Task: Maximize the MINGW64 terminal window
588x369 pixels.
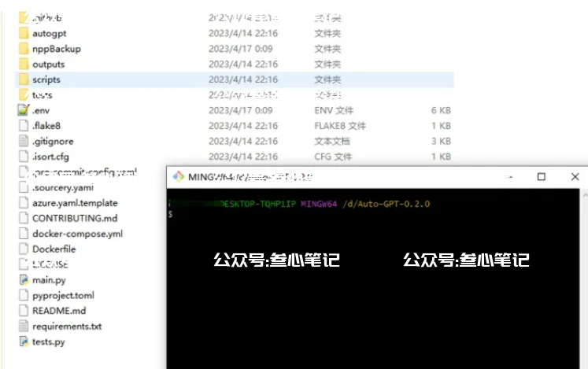Action: point(541,176)
